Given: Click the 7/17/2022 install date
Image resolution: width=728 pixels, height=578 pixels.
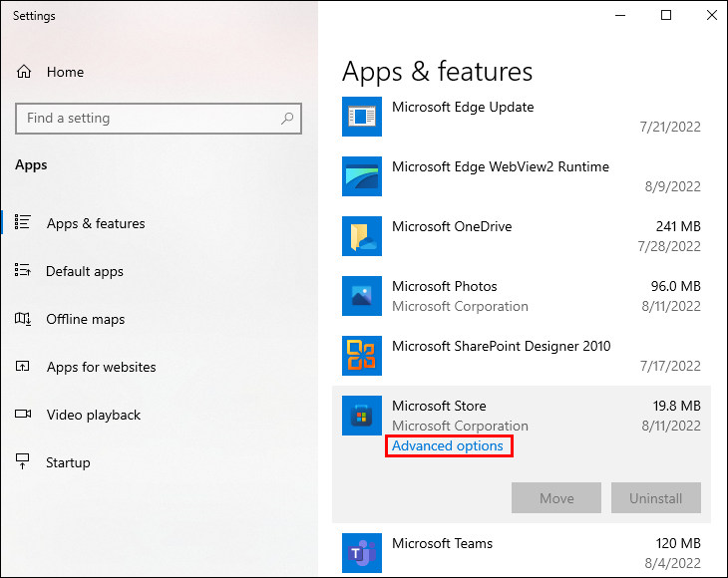Looking at the screenshot, I should pyautogui.click(x=670, y=366).
